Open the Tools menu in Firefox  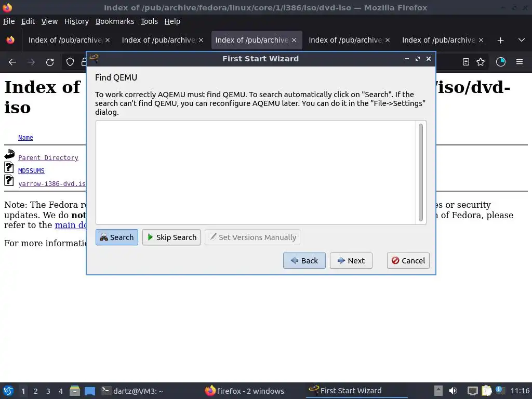coord(149,21)
